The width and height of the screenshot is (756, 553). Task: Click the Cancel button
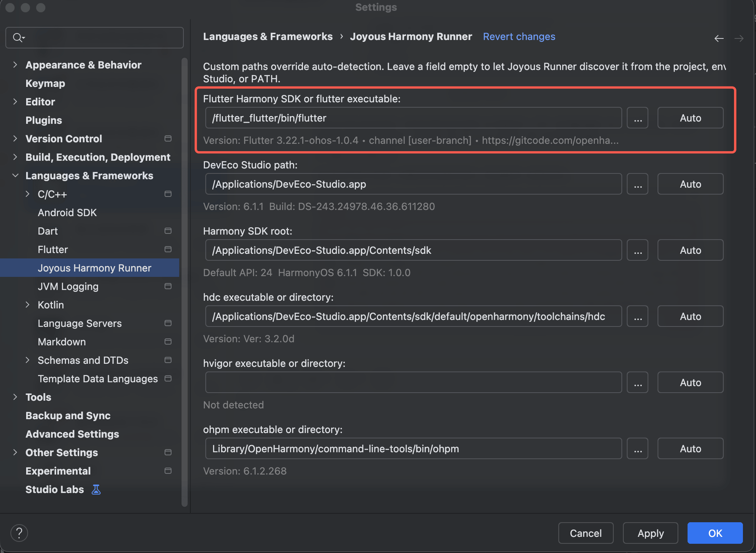[586, 533]
